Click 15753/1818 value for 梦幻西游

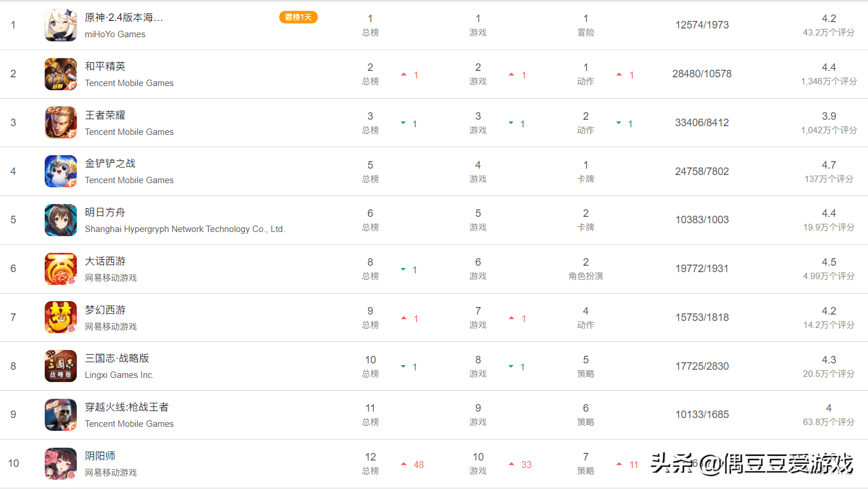pos(702,317)
